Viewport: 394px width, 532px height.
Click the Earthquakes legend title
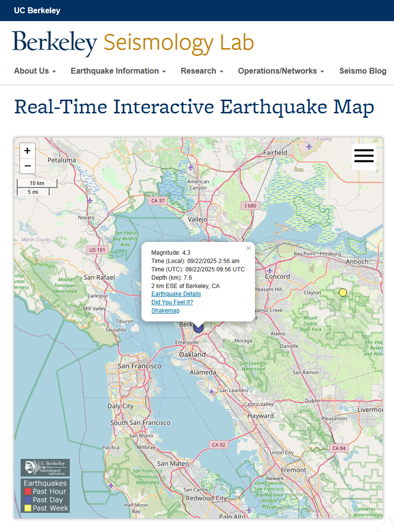(x=45, y=483)
